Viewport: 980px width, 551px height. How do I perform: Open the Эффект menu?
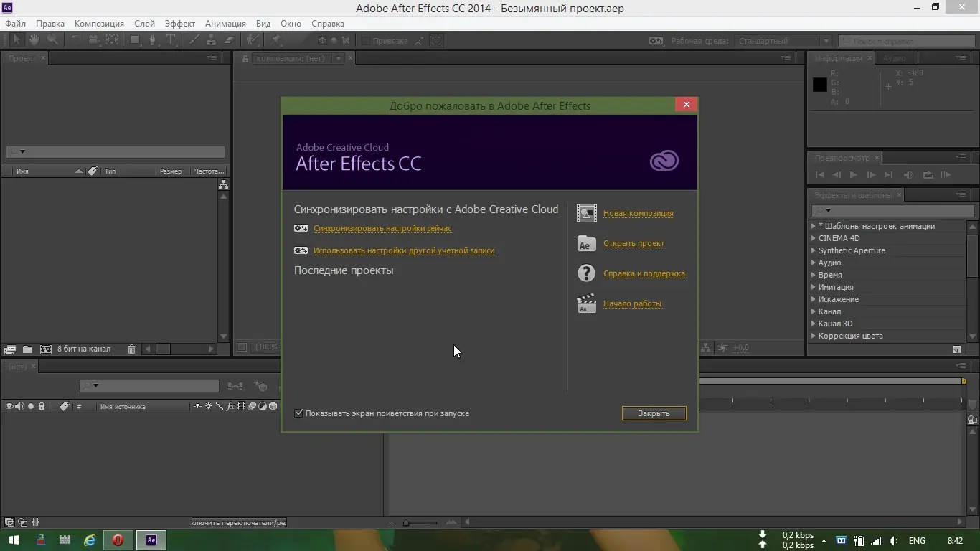point(180,24)
